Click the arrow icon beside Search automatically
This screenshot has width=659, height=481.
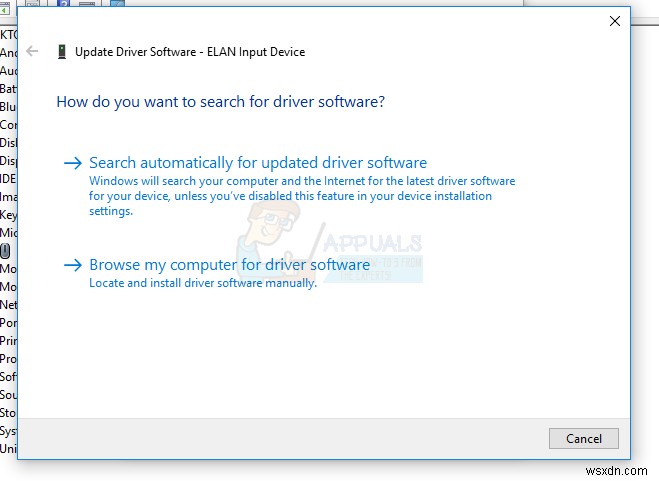pyautogui.click(x=73, y=163)
